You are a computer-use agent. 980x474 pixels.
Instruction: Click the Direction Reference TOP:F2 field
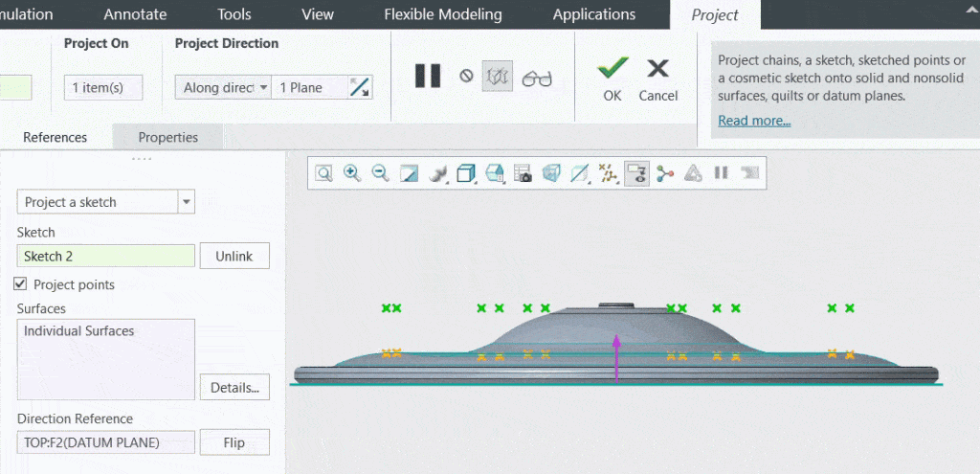click(x=105, y=442)
